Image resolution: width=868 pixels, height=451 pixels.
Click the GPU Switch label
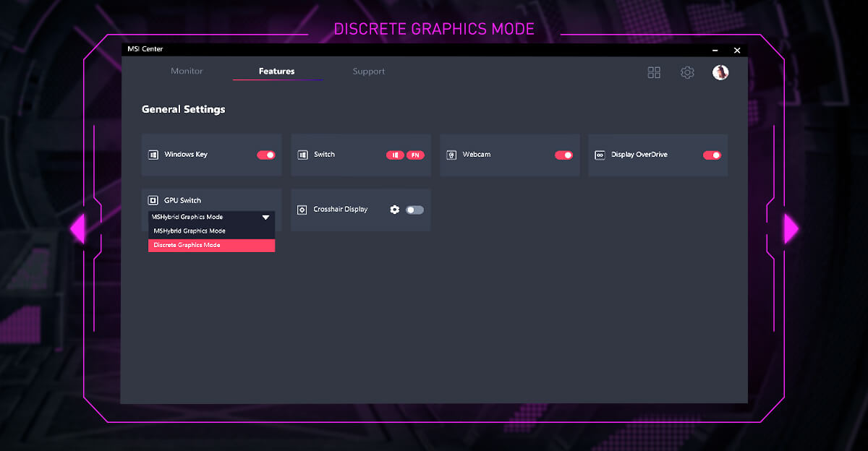pyautogui.click(x=182, y=200)
